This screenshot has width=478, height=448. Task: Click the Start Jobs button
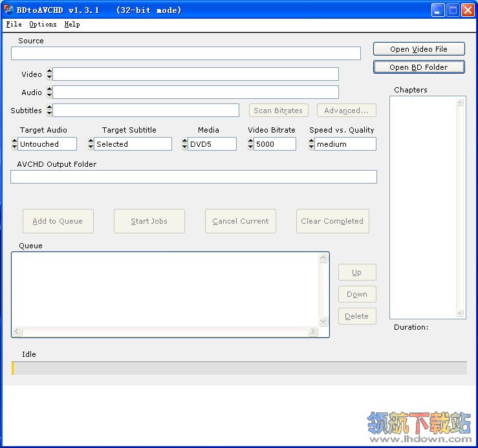149,221
